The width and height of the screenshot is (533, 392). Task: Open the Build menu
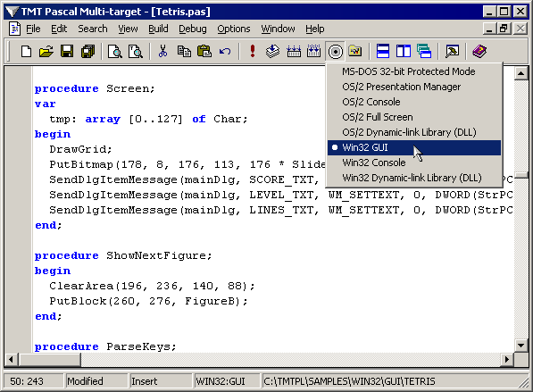[x=158, y=29]
